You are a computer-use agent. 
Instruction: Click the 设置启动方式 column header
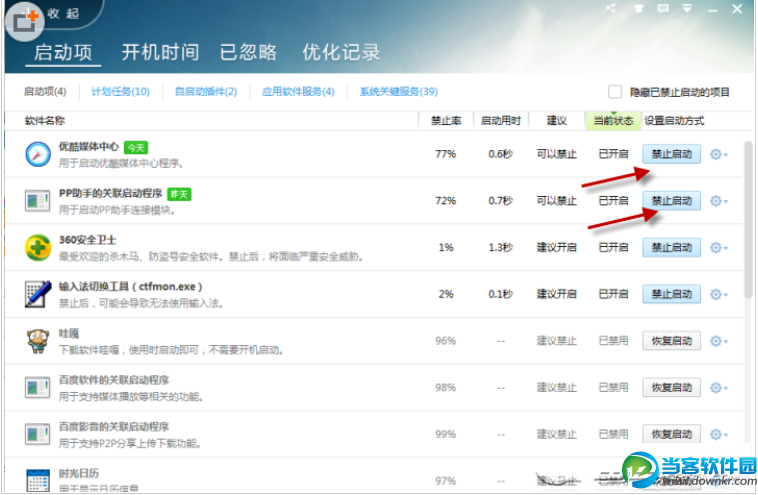674,120
